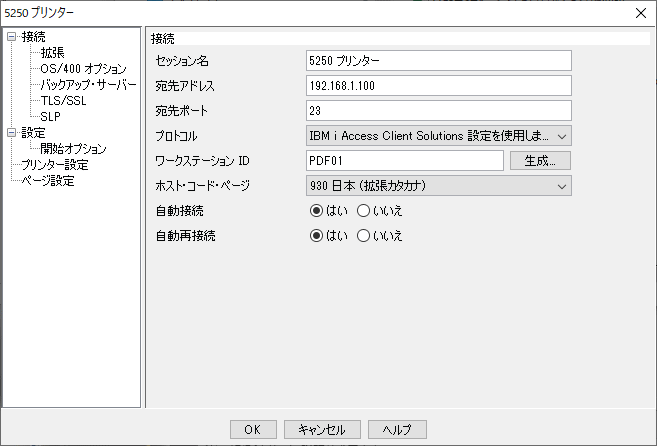The height and width of the screenshot is (446, 657).
Task: Open 開始オプション under 設定
Action: [x=73, y=149]
